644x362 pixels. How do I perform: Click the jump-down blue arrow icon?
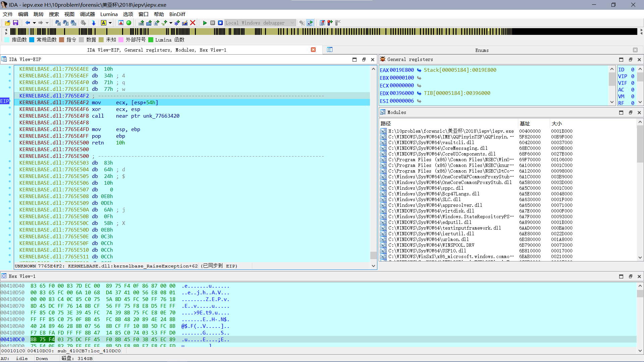click(94, 23)
